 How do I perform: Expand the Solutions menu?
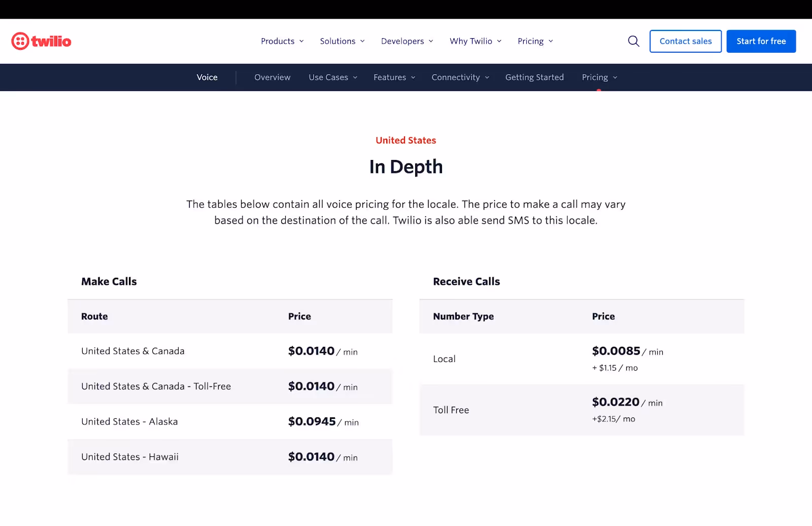(342, 41)
